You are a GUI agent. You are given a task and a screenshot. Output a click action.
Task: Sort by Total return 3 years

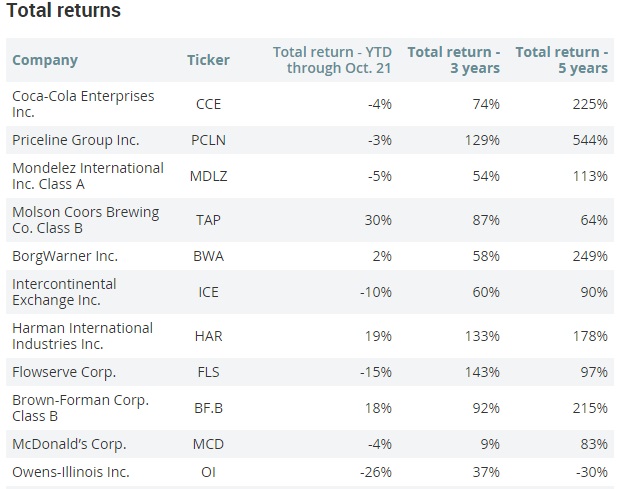coord(453,60)
